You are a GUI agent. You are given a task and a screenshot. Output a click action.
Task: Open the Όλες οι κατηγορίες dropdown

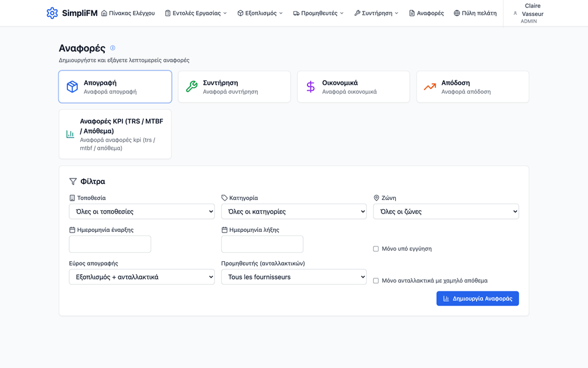coord(294,212)
